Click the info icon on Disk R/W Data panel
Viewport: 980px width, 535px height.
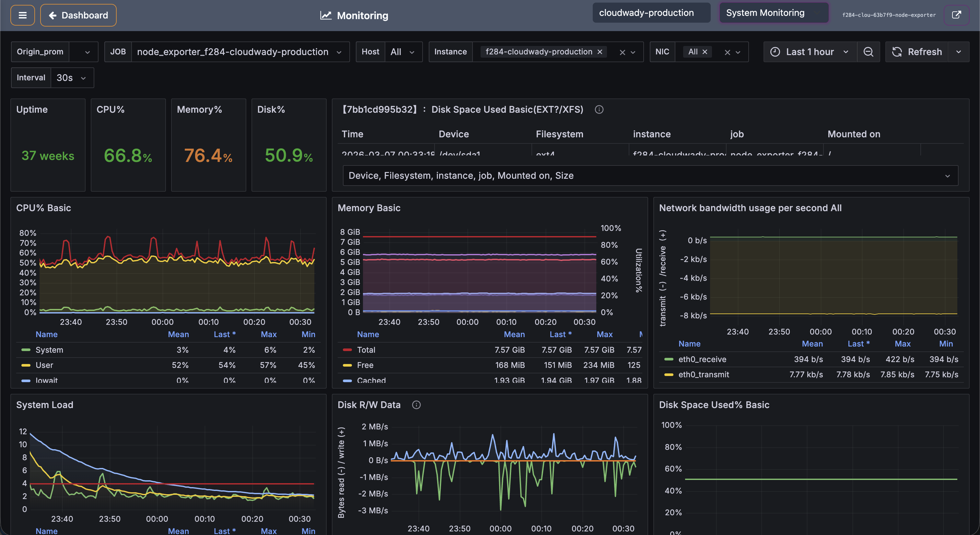click(416, 405)
